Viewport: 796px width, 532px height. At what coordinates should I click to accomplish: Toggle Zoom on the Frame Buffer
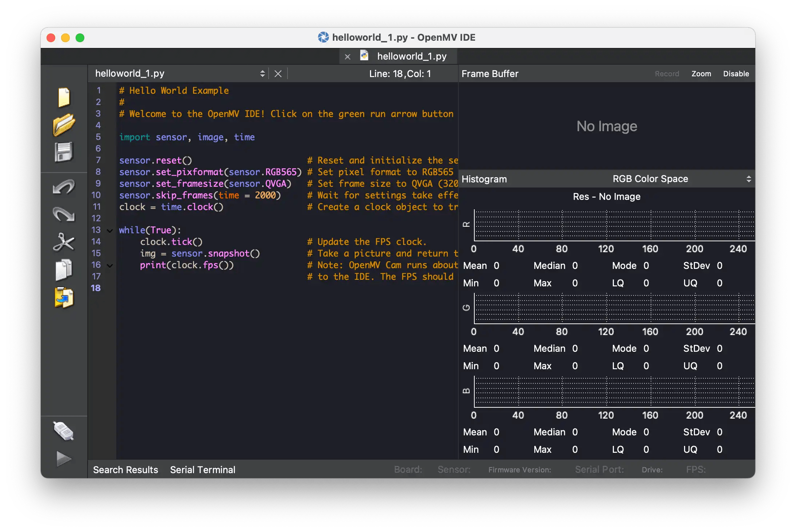(701, 73)
